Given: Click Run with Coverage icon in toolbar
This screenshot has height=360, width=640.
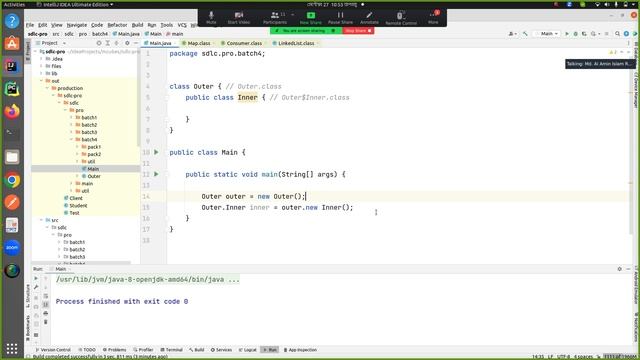Looking at the screenshot, I should pyautogui.click(x=584, y=34).
